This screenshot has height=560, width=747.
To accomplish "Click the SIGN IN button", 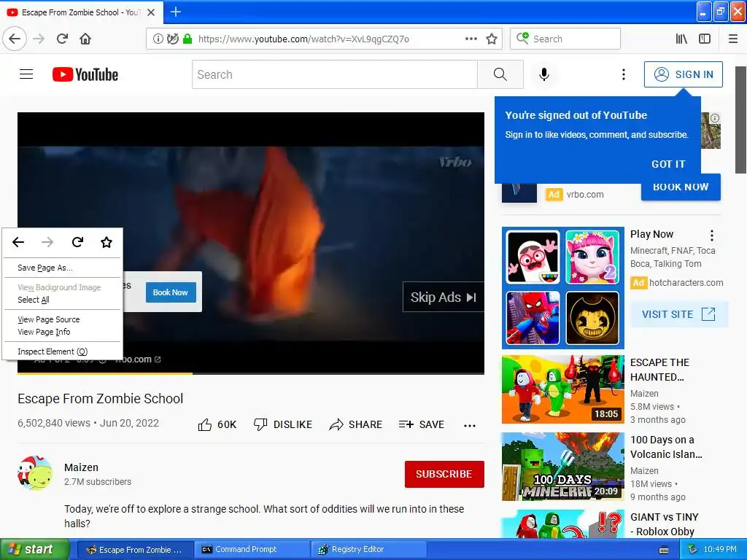I will point(683,74).
